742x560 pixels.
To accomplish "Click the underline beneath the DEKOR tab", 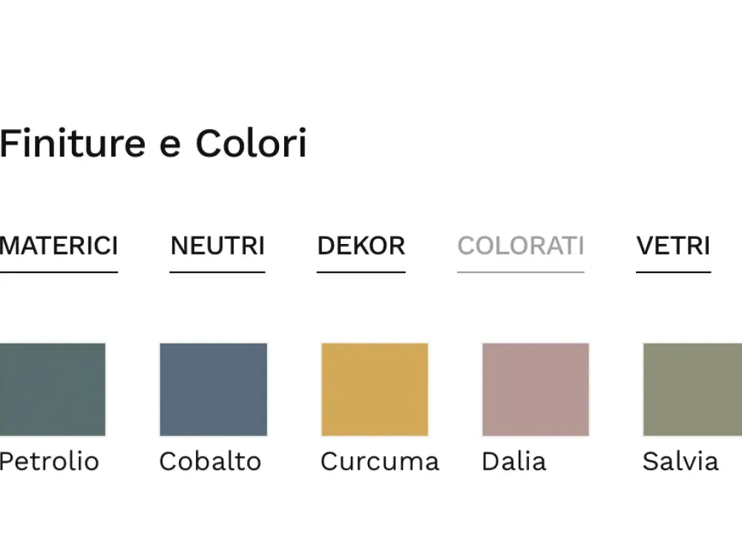I will 361,272.
